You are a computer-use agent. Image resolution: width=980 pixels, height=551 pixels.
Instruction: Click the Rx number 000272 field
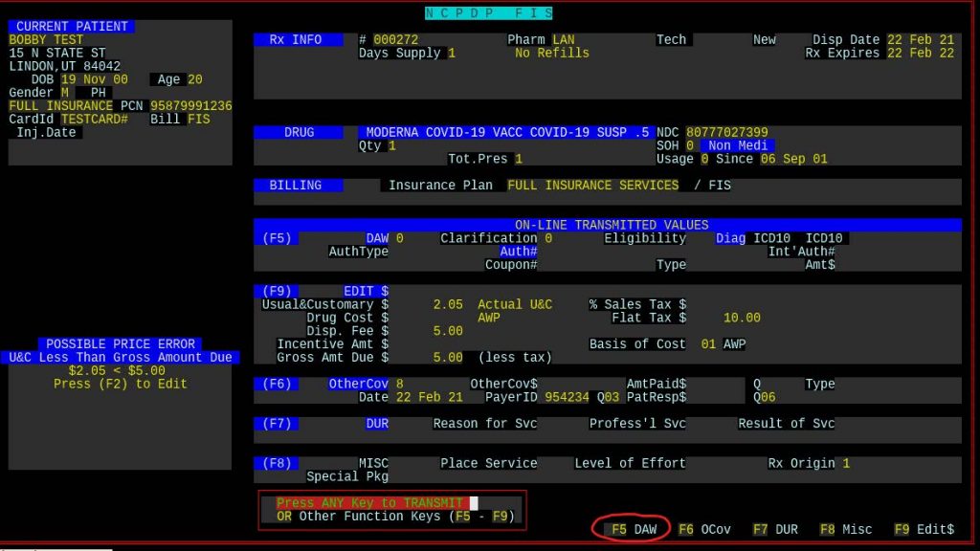(x=395, y=40)
